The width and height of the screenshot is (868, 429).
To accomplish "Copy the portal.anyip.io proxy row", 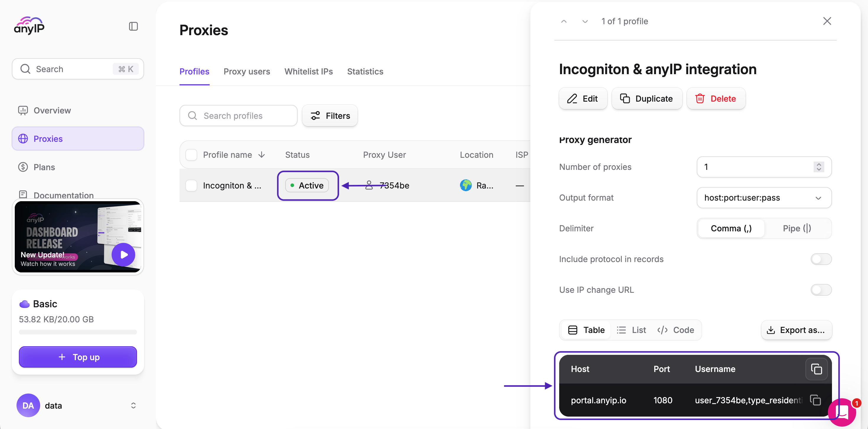I will pyautogui.click(x=815, y=400).
